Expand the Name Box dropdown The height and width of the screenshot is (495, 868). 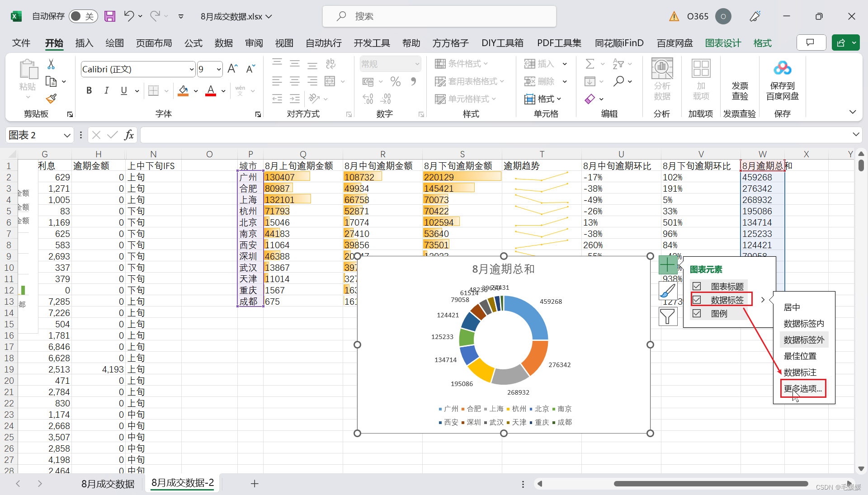[x=67, y=135]
